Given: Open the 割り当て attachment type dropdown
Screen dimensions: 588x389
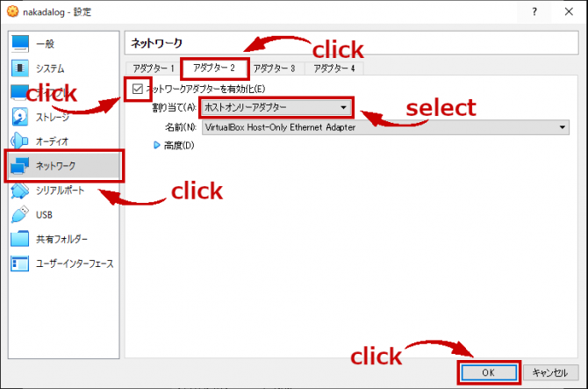Looking at the screenshot, I should tap(276, 107).
